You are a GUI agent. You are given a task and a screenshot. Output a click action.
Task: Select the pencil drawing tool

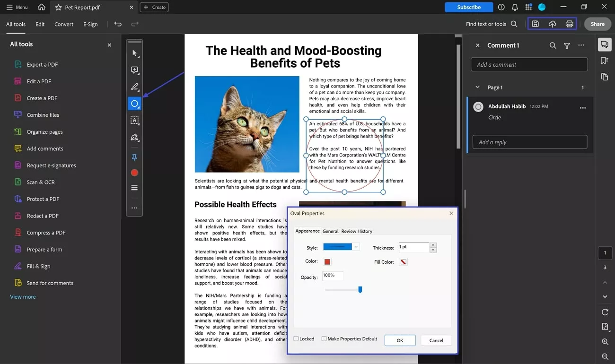[x=134, y=87]
